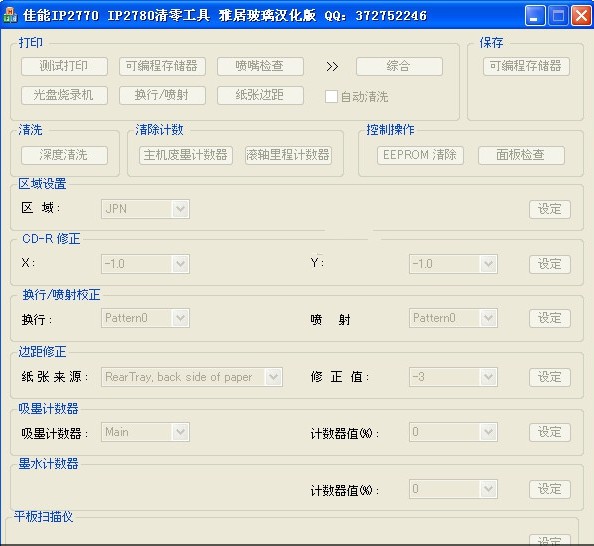Click 可编程存储器 button in 打印 group
Viewport: 594px width, 546px height.
coord(162,66)
